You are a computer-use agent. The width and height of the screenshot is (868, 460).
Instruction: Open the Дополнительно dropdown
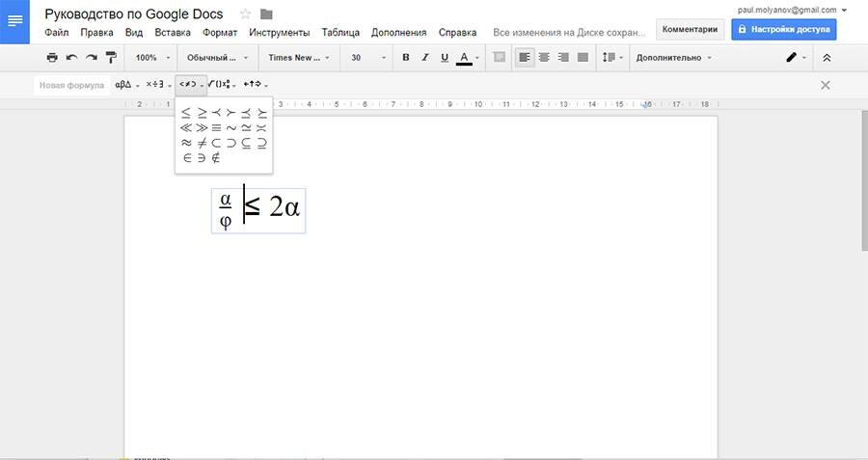tap(674, 58)
